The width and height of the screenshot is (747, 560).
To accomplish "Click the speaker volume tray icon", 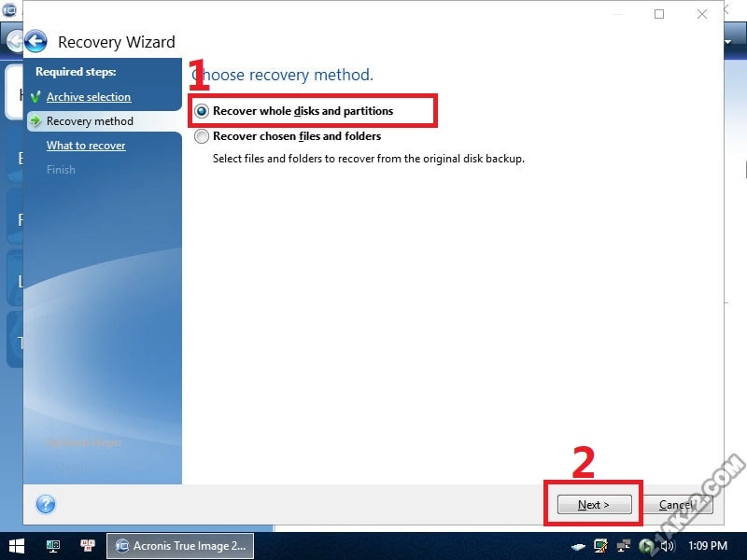I will [x=668, y=546].
